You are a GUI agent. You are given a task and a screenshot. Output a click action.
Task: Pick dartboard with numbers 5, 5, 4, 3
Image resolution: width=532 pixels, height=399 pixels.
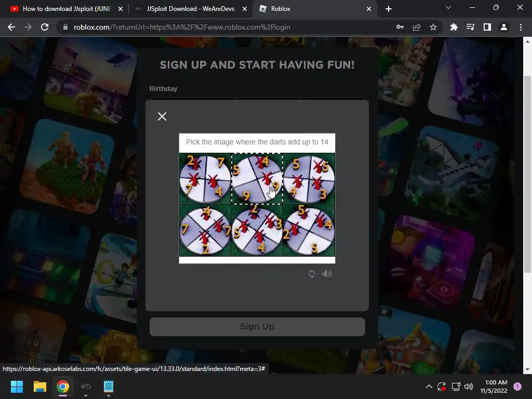click(309, 179)
